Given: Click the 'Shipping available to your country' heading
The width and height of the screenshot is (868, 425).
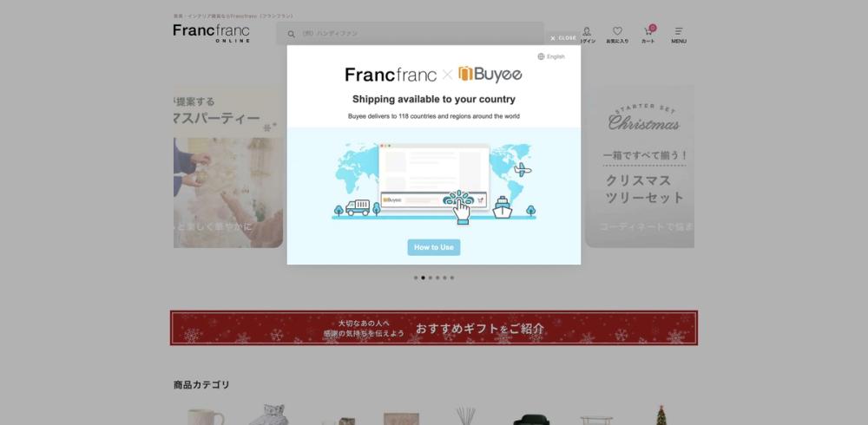Looking at the screenshot, I should [x=433, y=99].
